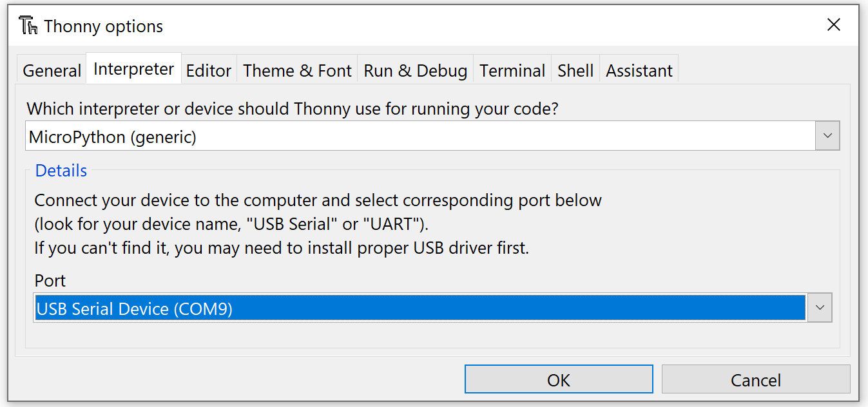868x407 pixels.
Task: Switch to the General tab
Action: point(52,71)
